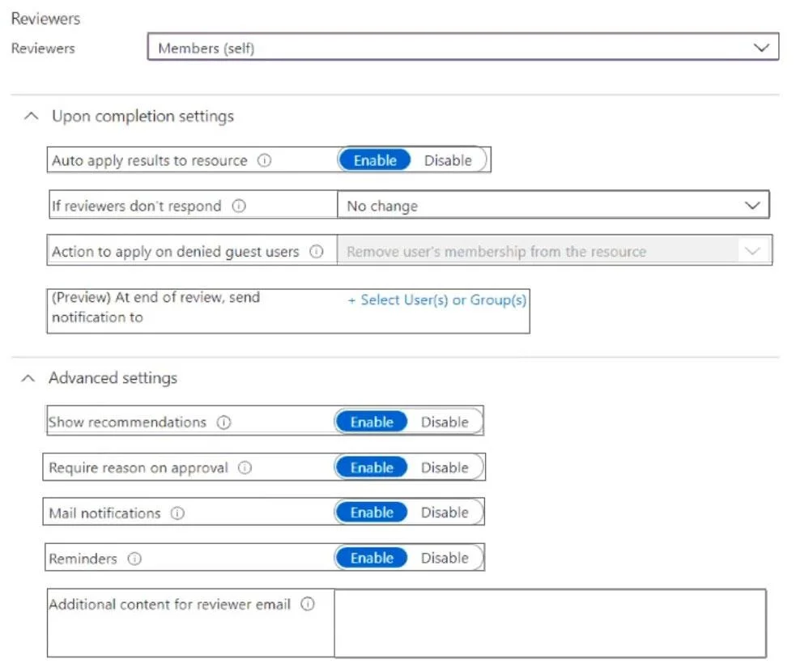Open the Reviewers Members (self) dropdown
This screenshot has height=672, width=796.
click(x=463, y=47)
